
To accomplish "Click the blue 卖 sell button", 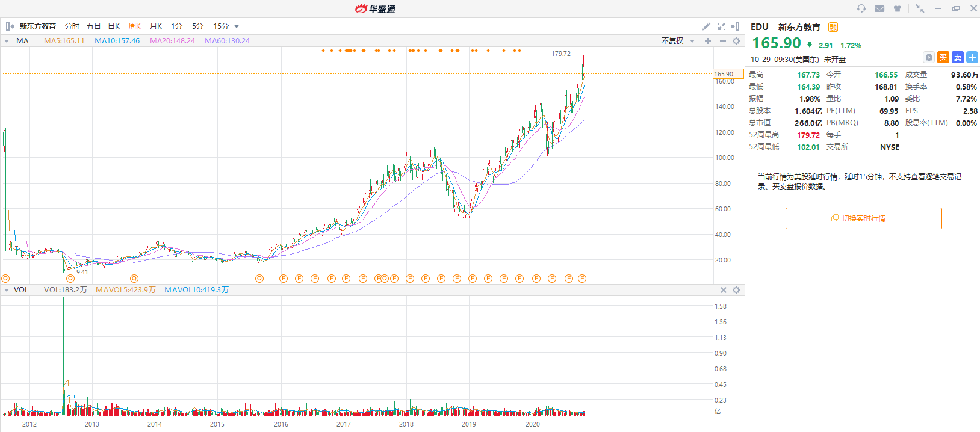I will coord(958,57).
